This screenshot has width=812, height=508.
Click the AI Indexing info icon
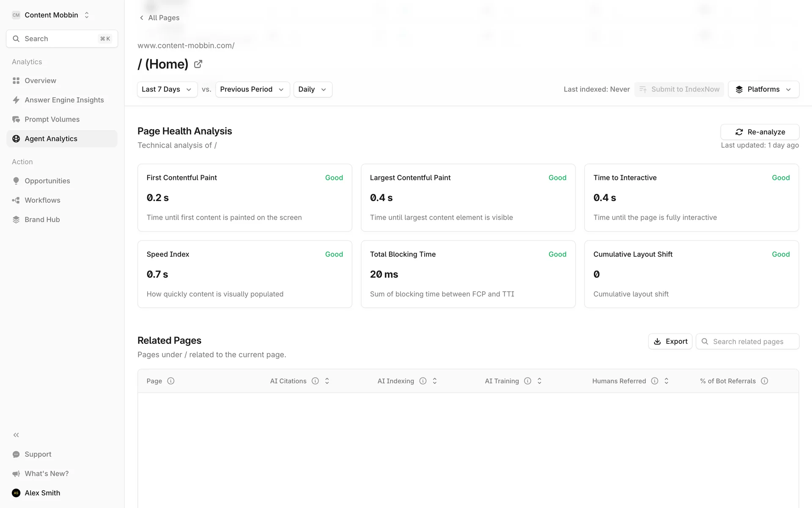point(423,381)
